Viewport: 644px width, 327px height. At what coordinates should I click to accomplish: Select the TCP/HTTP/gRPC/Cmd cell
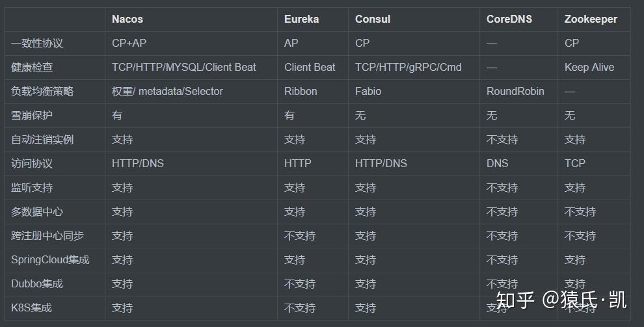coord(409,68)
